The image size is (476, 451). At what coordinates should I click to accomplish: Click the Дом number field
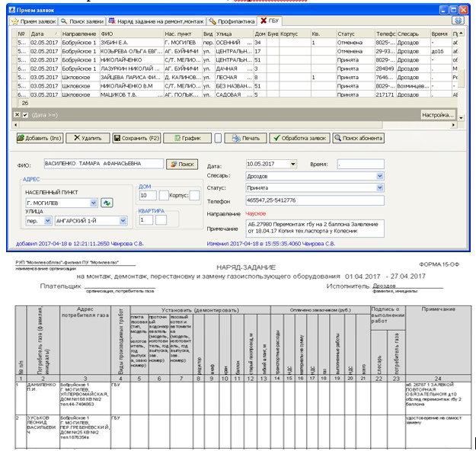(148, 196)
